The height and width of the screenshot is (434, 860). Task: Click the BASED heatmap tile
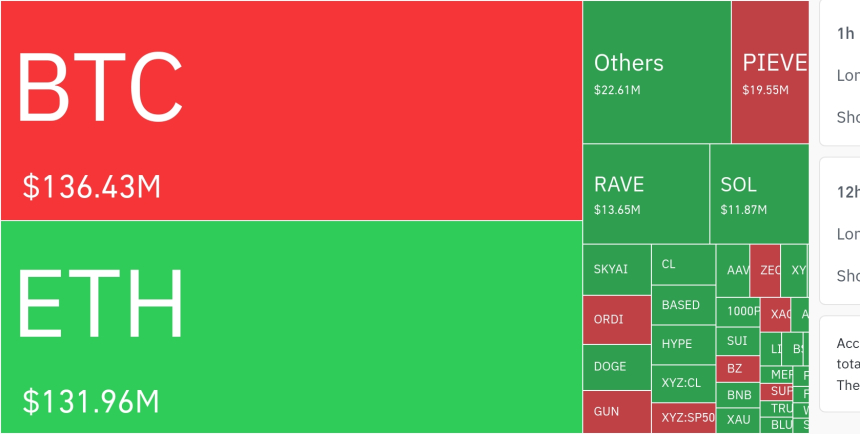point(683,305)
